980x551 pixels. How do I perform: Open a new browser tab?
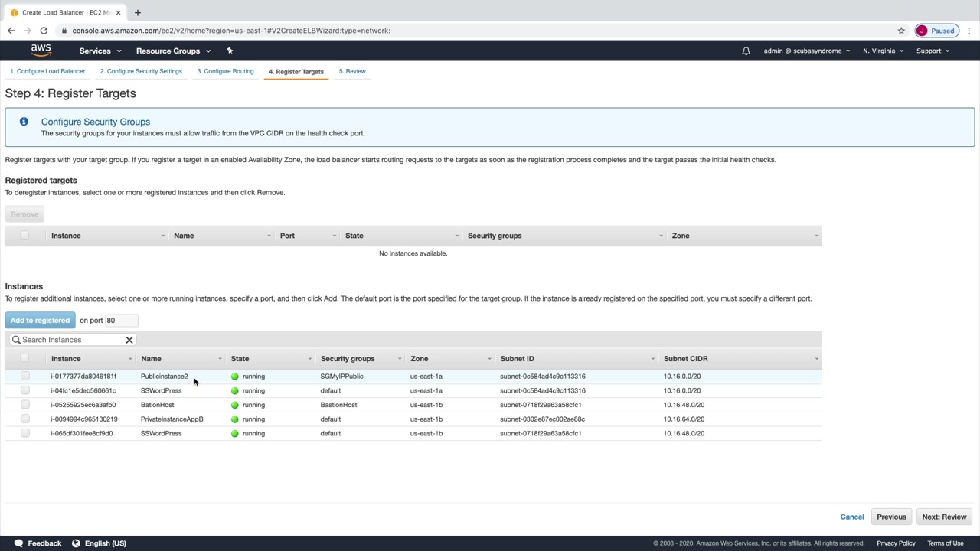coord(138,12)
